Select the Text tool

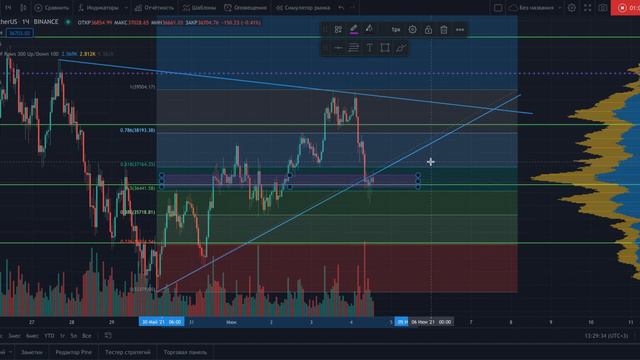369,48
